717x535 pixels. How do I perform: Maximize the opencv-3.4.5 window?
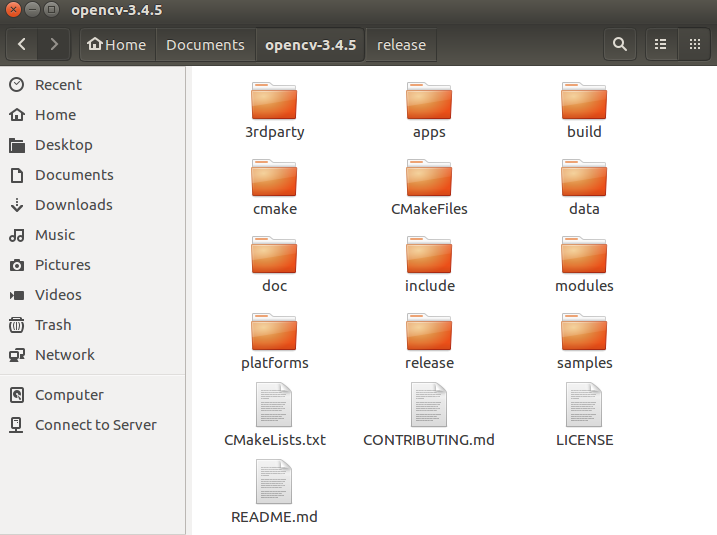(52, 9)
